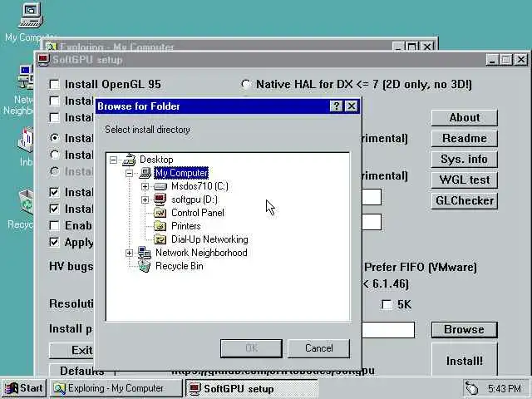The height and width of the screenshot is (399, 532).
Task: Click the Printers folder icon
Action: click(x=160, y=226)
